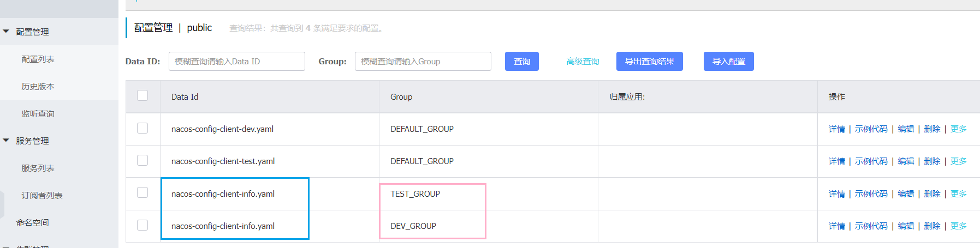Open 监听查询 in the sidebar

tap(38, 113)
